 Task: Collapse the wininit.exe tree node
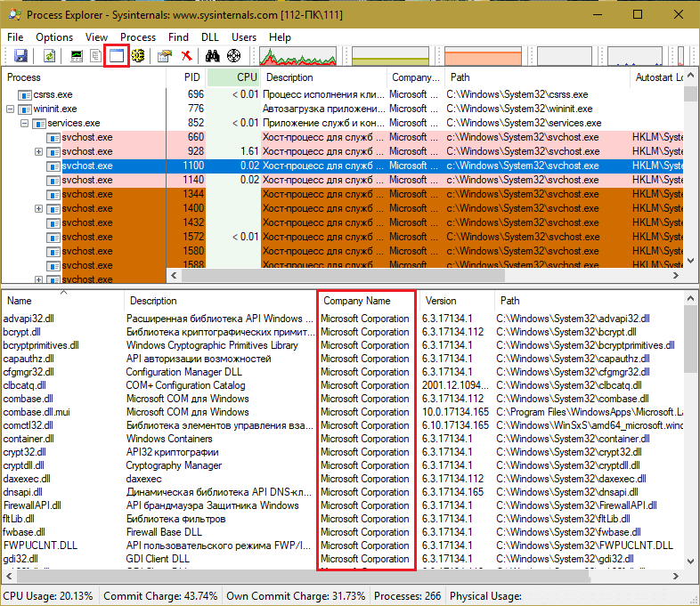(11, 109)
